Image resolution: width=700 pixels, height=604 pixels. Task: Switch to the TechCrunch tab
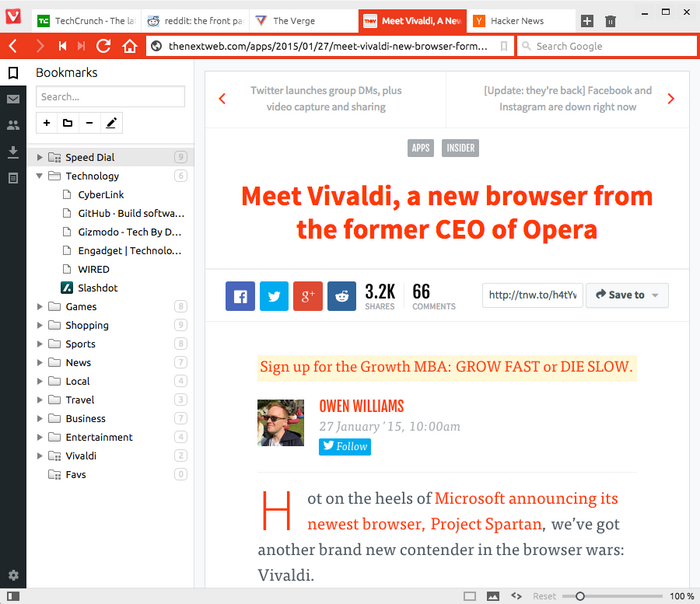(86, 21)
